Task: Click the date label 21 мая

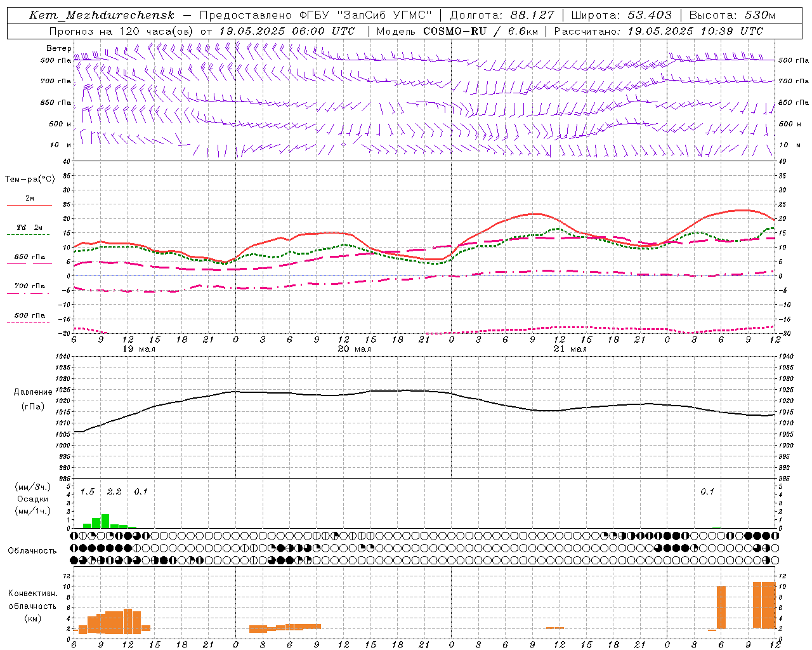Action: pyautogui.click(x=570, y=349)
